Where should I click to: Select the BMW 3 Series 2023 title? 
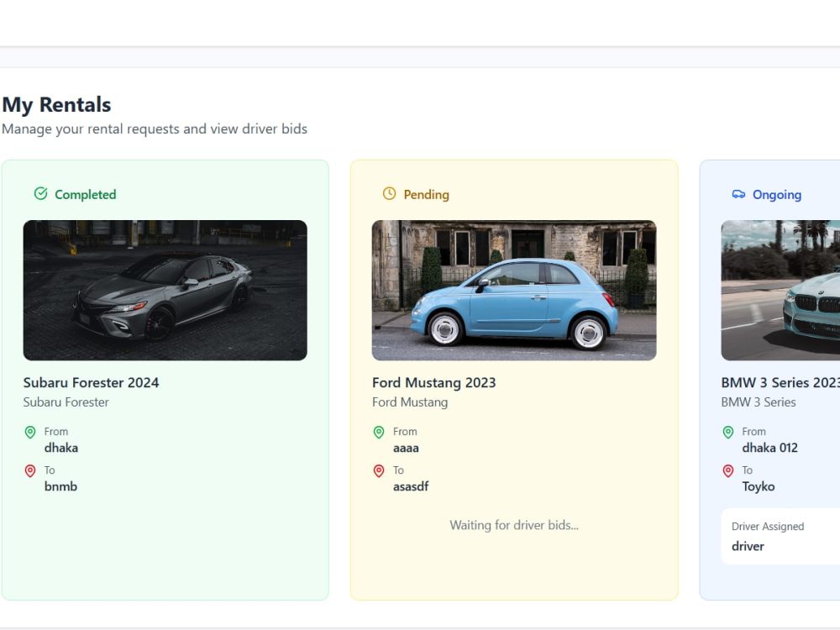point(780,382)
